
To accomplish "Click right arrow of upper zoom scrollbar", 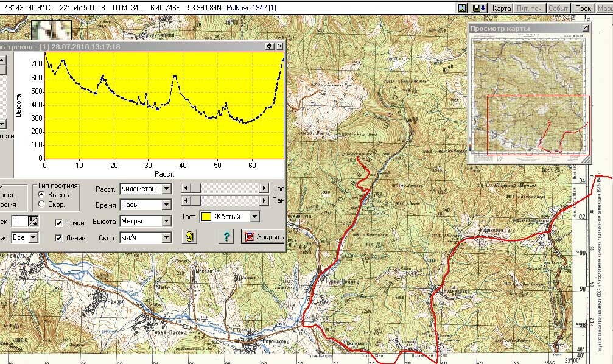I will coord(264,189).
